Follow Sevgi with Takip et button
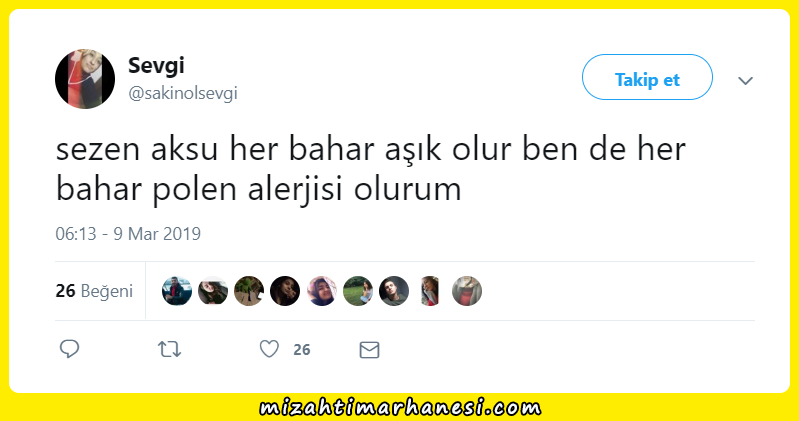The image size is (799, 421). coord(647,77)
